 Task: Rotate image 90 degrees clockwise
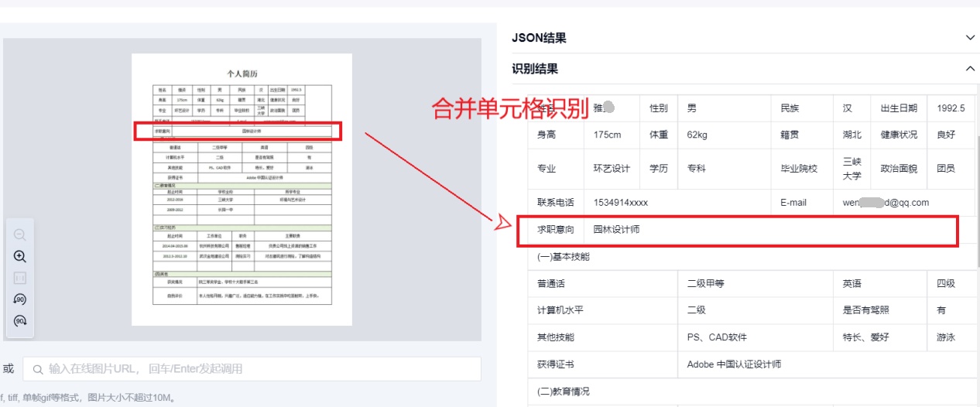[x=20, y=321]
